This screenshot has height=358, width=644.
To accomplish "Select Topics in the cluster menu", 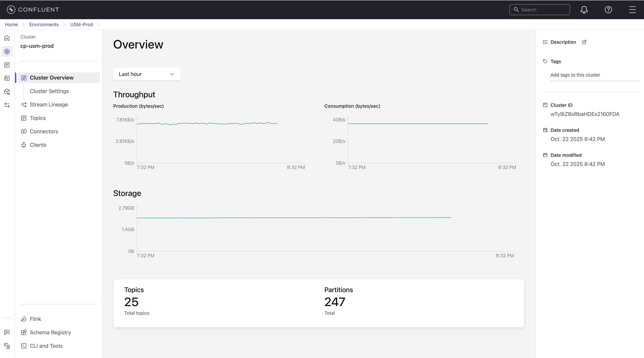I will 38,118.
